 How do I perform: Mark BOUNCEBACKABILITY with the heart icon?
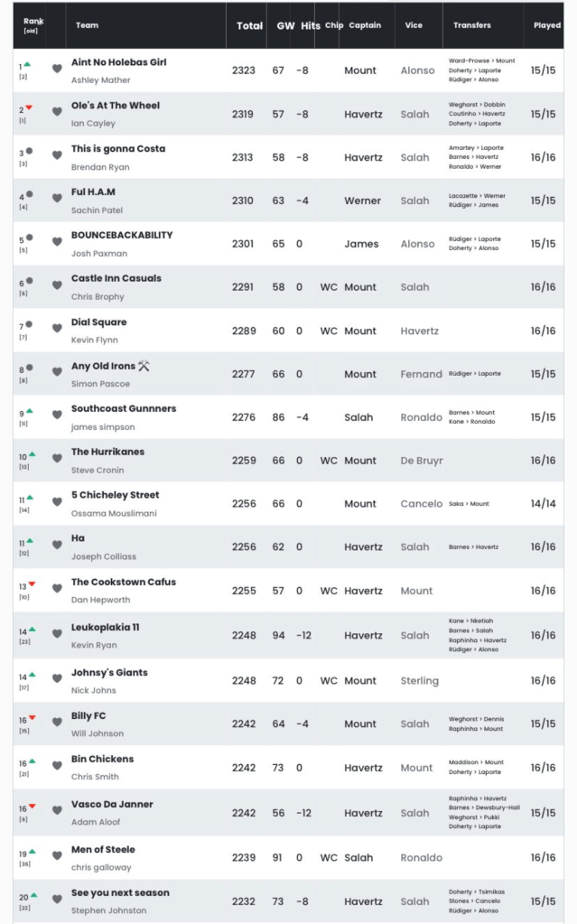[57, 242]
